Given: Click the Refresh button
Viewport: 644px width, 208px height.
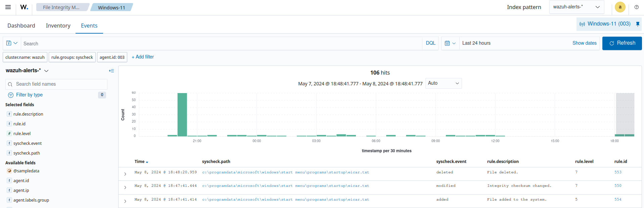Looking at the screenshot, I should (622, 43).
